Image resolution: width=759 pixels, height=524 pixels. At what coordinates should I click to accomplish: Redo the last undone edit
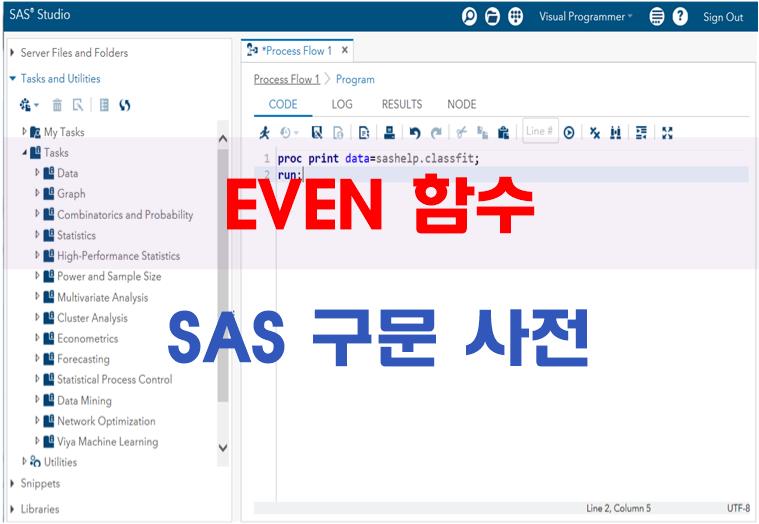(x=436, y=132)
